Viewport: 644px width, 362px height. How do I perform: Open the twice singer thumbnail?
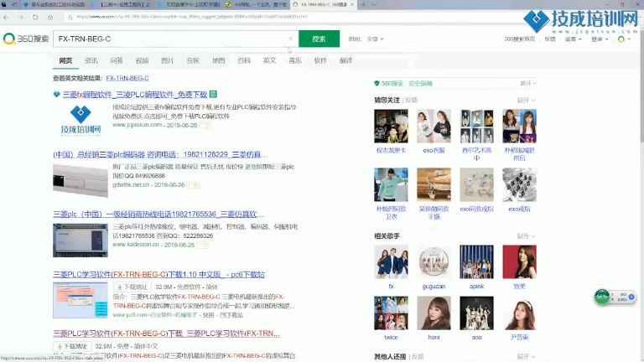click(391, 313)
